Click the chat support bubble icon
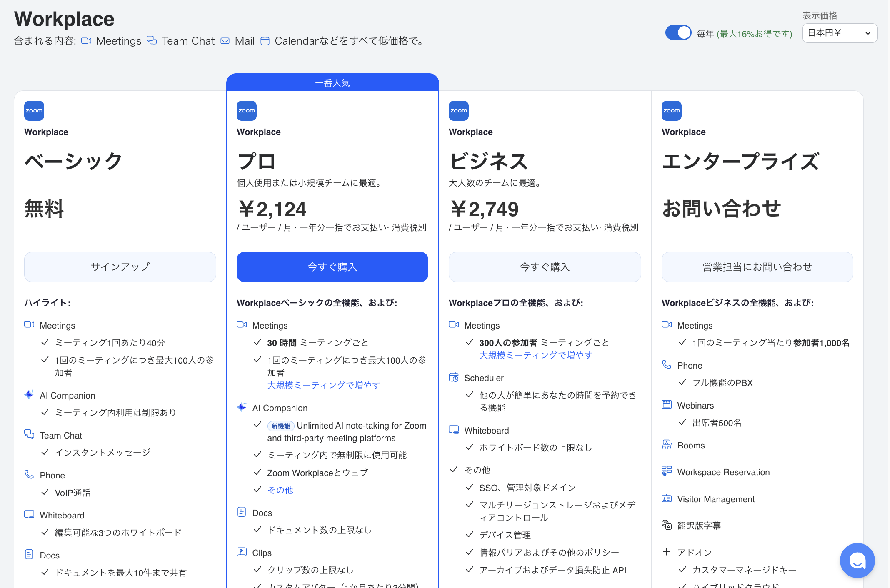The image size is (890, 588). 857,561
